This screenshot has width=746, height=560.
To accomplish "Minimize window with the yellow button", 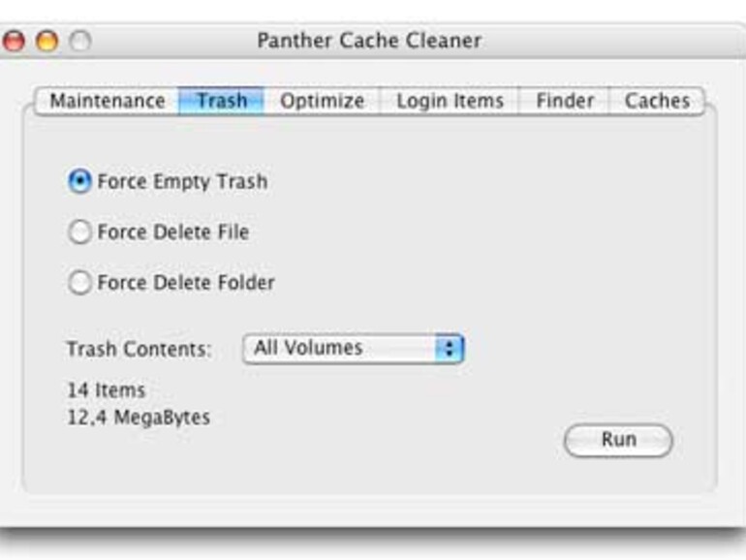I will [x=47, y=42].
